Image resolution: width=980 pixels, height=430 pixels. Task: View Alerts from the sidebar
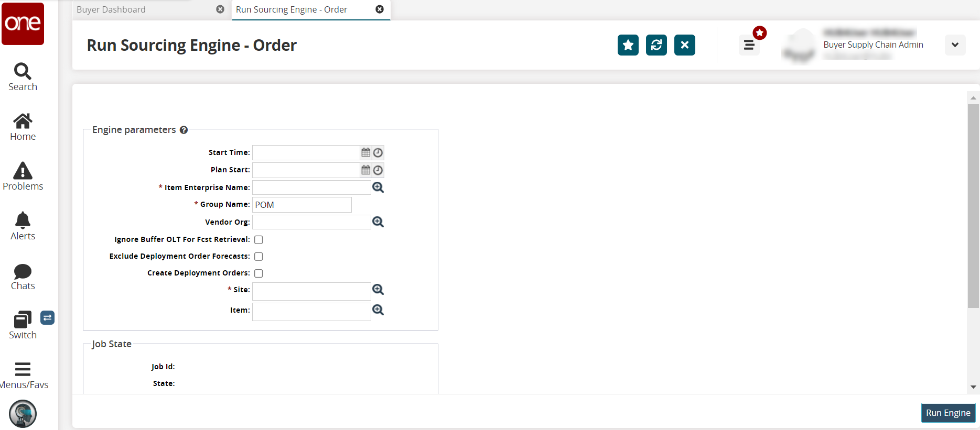(23, 226)
